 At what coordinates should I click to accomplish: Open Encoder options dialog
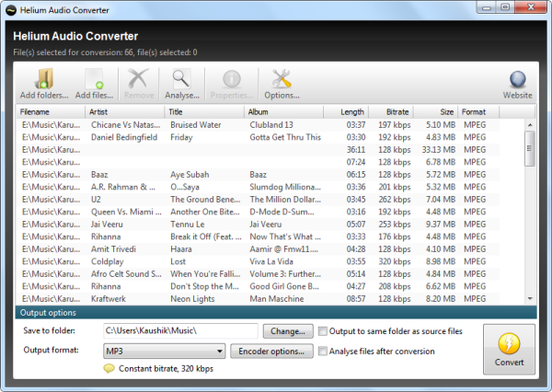pyautogui.click(x=271, y=352)
